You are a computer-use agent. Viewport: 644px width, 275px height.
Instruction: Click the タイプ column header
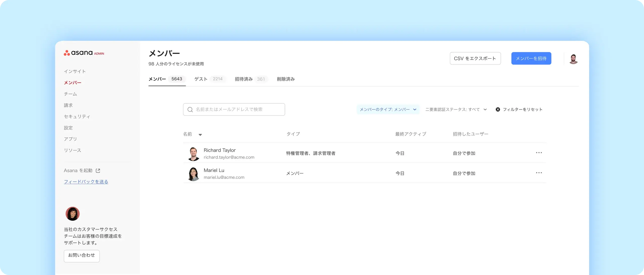pos(293,134)
